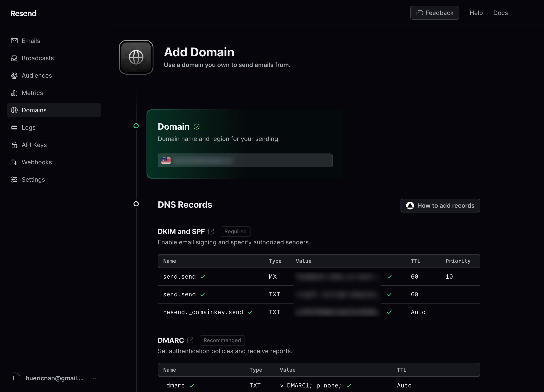
Task: Click Auto TTL in the _dmarc row
Action: pos(404,385)
